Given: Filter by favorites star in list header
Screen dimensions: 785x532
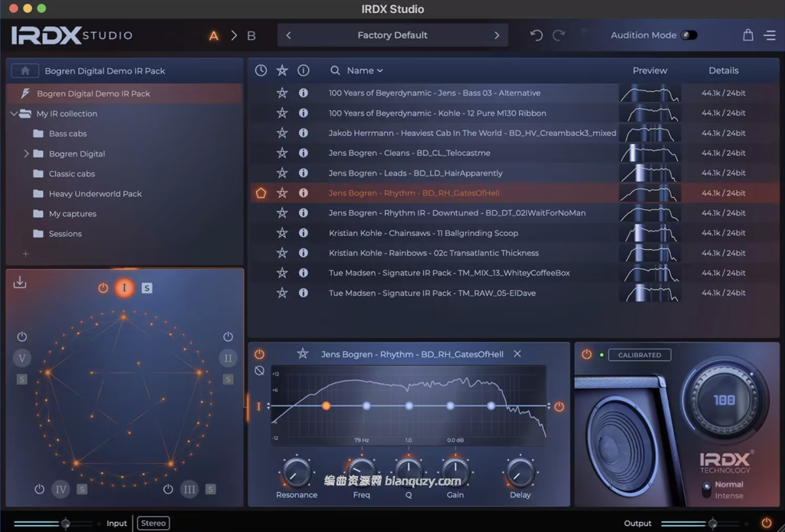Looking at the screenshot, I should [x=282, y=71].
